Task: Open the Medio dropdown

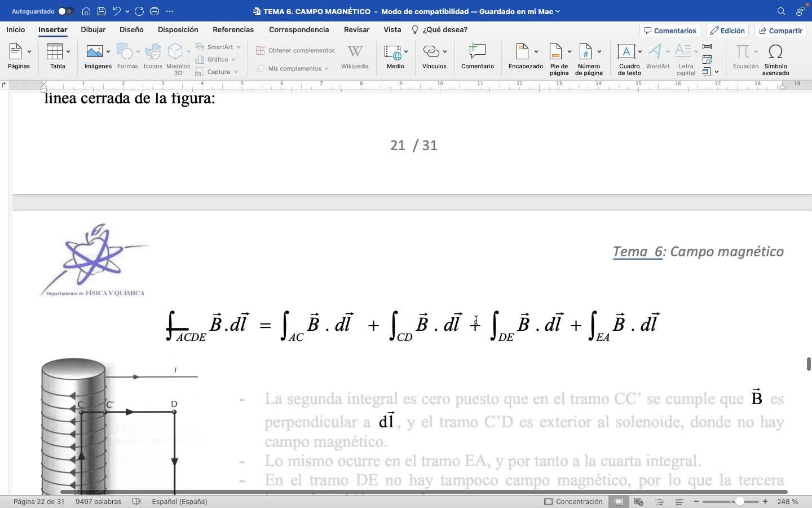Action: point(405,51)
